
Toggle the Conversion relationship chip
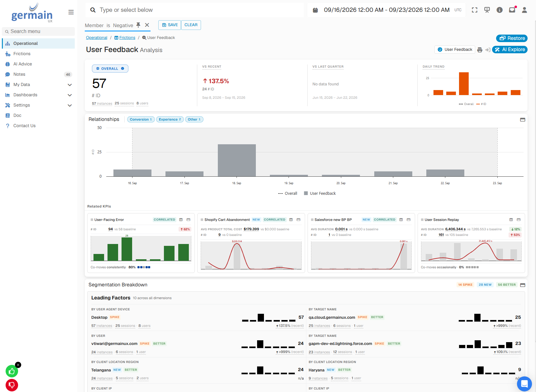[141, 119]
